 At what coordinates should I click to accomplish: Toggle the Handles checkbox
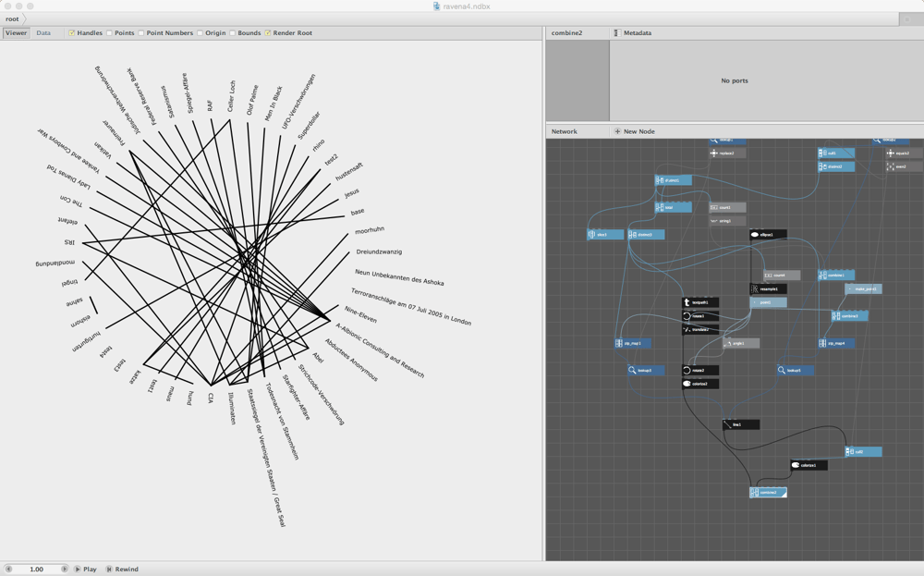72,33
